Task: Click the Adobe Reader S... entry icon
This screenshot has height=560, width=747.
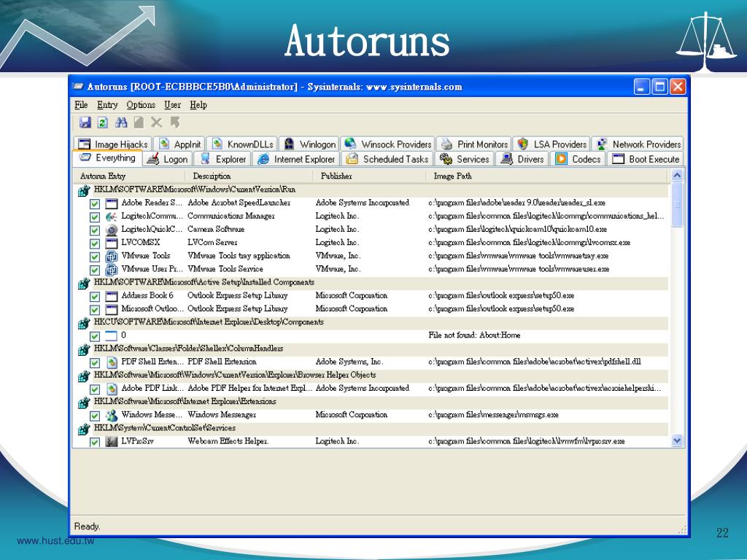Action: 112,204
